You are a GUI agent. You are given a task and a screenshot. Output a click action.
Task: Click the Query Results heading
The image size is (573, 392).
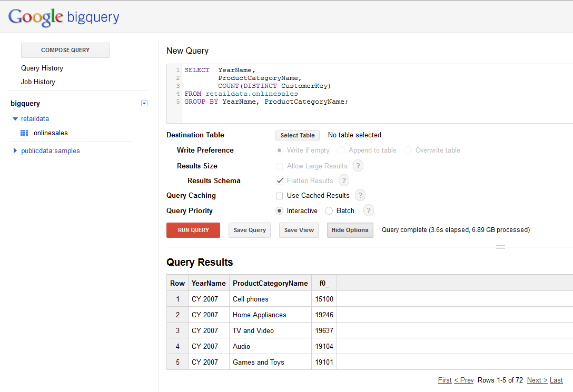point(200,262)
